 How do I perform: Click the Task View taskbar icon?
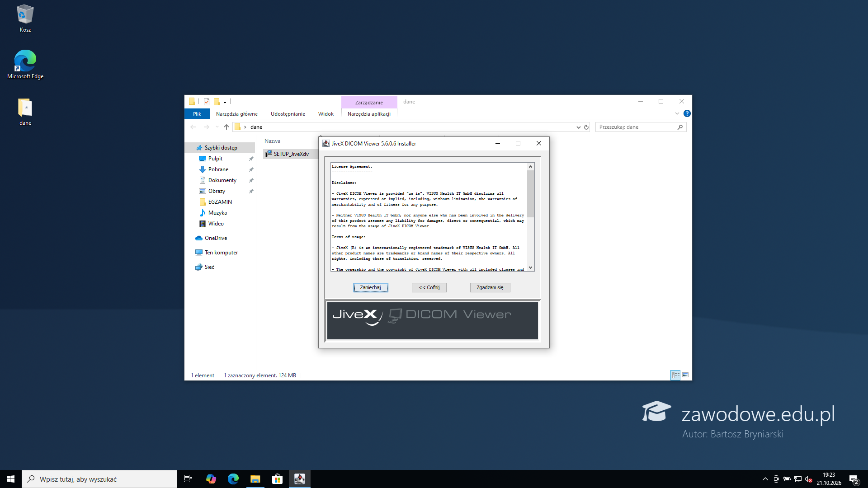(188, 479)
